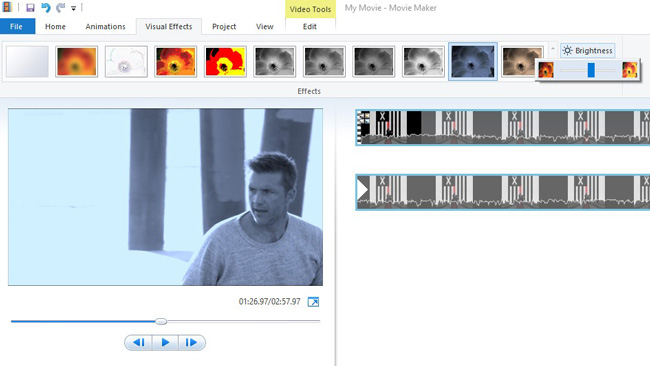650x366 pixels.
Task: Open the File menu
Action: tap(16, 26)
